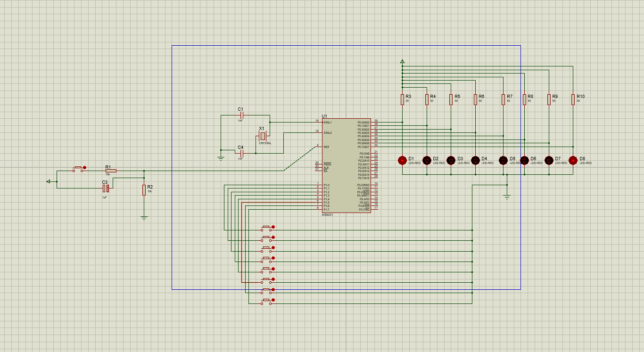Select resistor R7

[x=504, y=99]
